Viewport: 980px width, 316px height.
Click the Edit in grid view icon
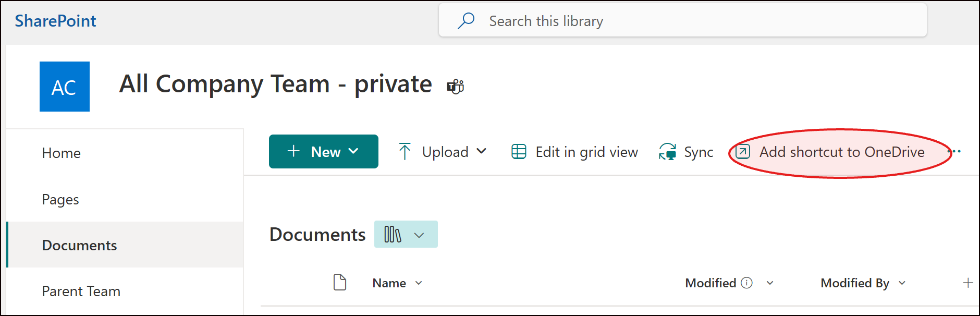[519, 152]
